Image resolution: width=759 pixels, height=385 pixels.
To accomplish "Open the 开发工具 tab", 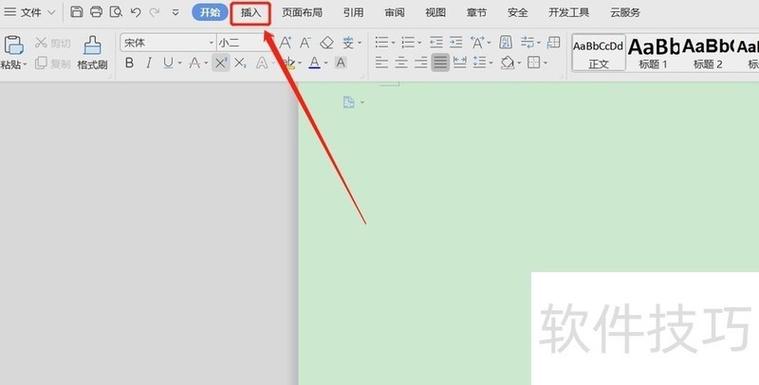I will pyautogui.click(x=568, y=13).
